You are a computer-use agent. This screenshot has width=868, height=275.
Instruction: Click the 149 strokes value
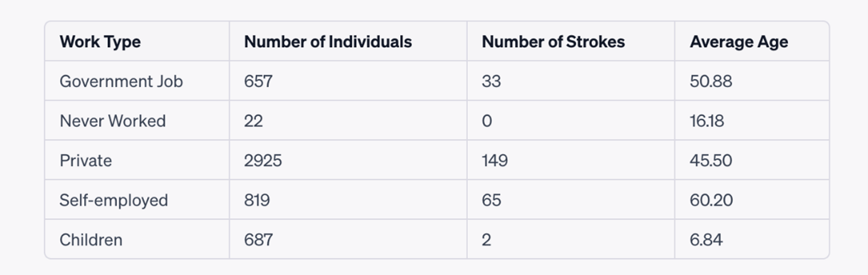click(495, 160)
